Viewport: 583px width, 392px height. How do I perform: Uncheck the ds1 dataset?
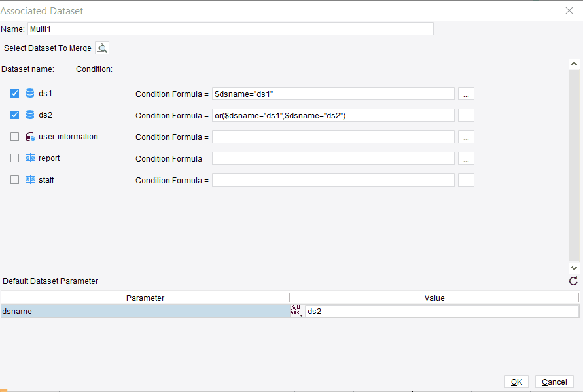[14, 93]
